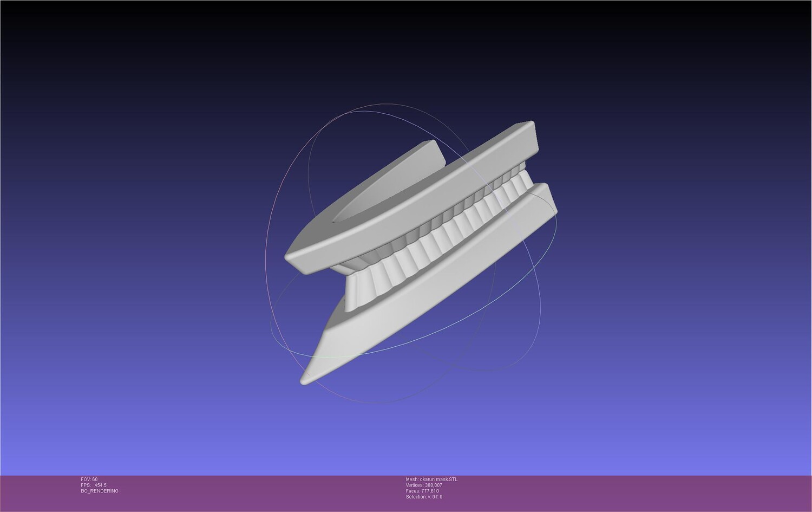Click the 'BO_RENDERING' status text
The height and width of the screenshot is (512, 812).
point(100,491)
